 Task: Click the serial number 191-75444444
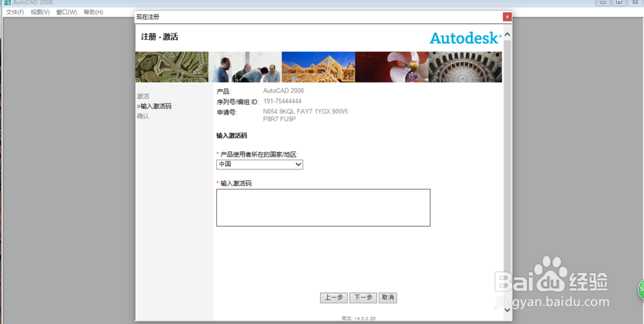282,101
